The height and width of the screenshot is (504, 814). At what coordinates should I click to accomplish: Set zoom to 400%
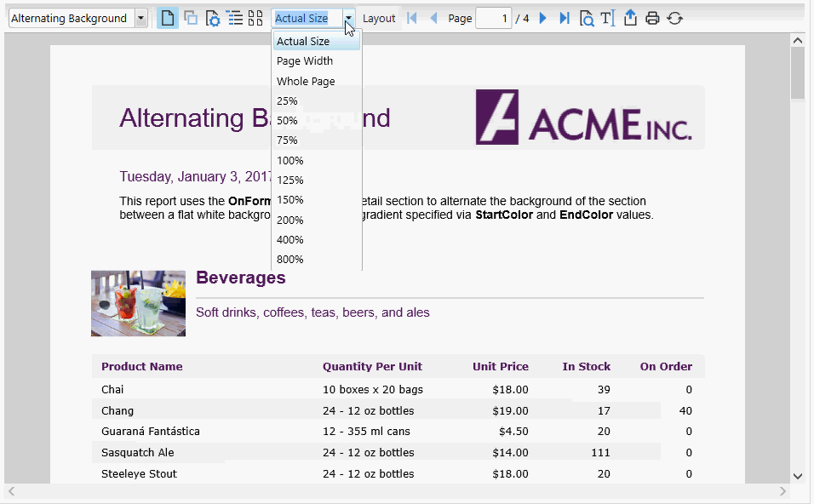click(x=317, y=240)
